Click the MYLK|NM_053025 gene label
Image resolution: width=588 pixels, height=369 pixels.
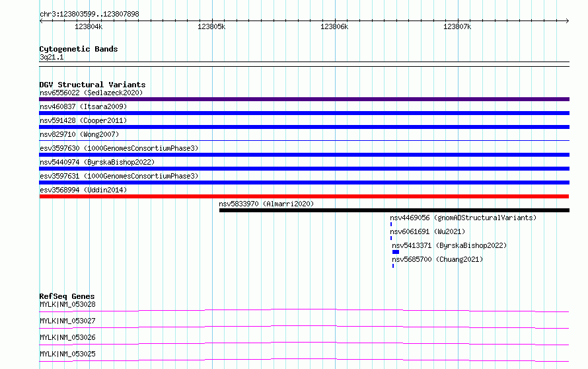[67, 354]
